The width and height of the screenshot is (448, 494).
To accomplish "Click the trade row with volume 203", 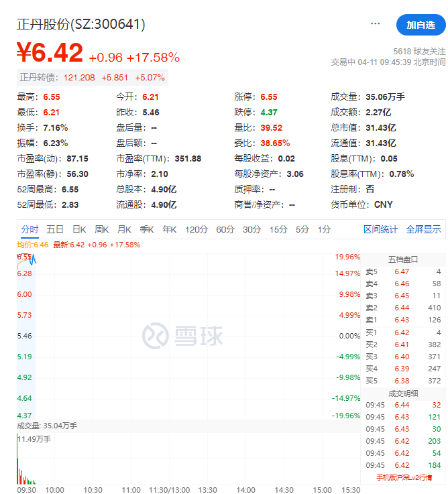I will tap(403, 441).
